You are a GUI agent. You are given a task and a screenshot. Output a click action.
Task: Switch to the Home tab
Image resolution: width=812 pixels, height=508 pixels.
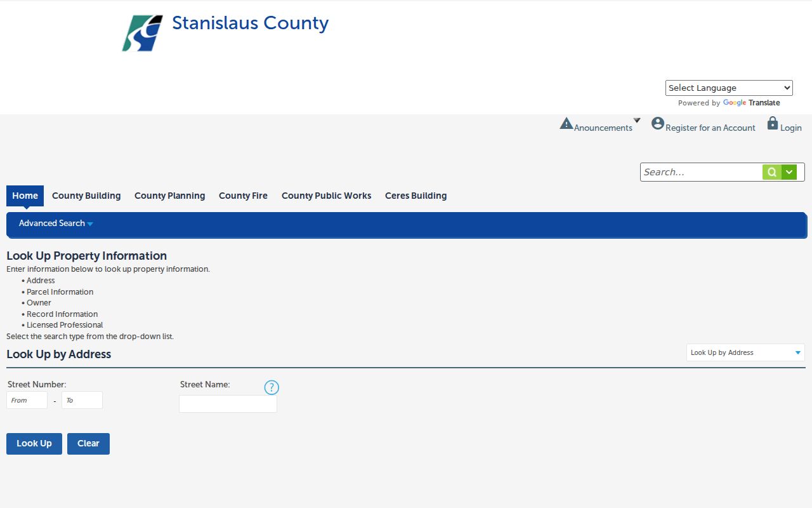(x=25, y=196)
